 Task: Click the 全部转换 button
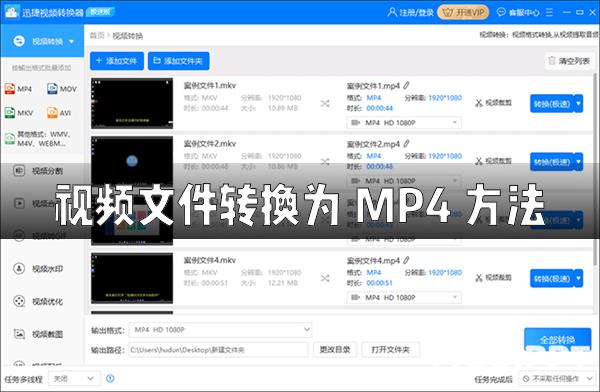click(x=558, y=340)
